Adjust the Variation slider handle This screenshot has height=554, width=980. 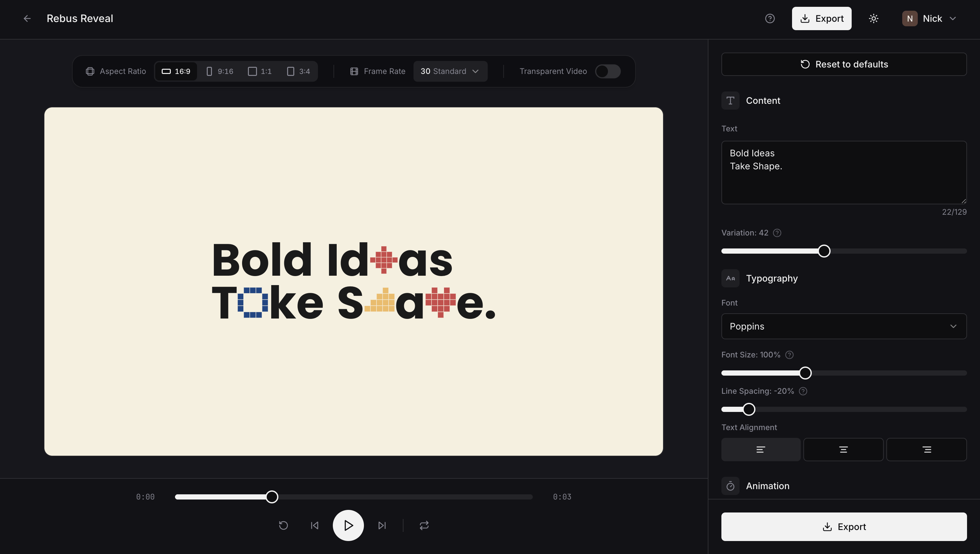[x=824, y=251]
